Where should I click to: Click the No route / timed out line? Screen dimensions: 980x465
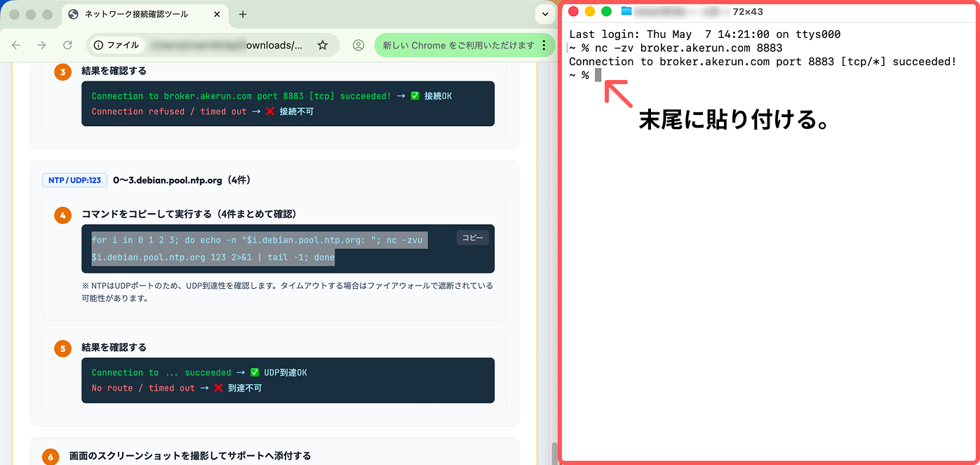click(x=177, y=388)
